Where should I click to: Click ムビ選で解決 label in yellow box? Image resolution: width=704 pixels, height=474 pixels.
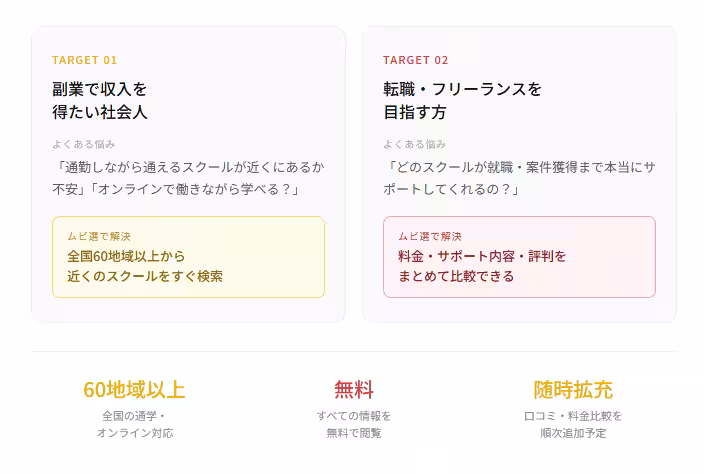pos(99,236)
